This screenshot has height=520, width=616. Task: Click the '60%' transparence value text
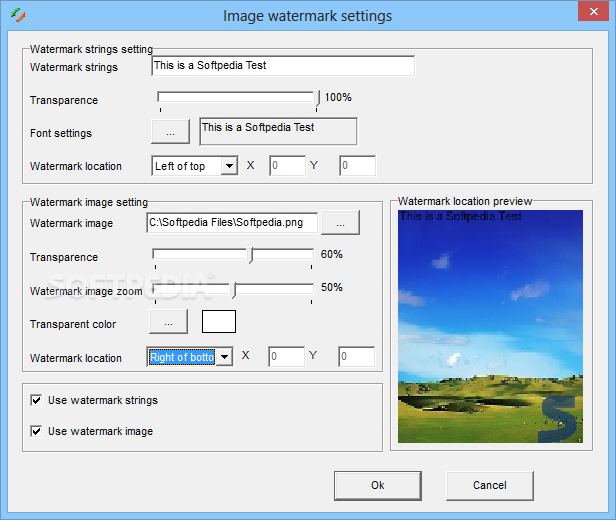click(x=332, y=255)
